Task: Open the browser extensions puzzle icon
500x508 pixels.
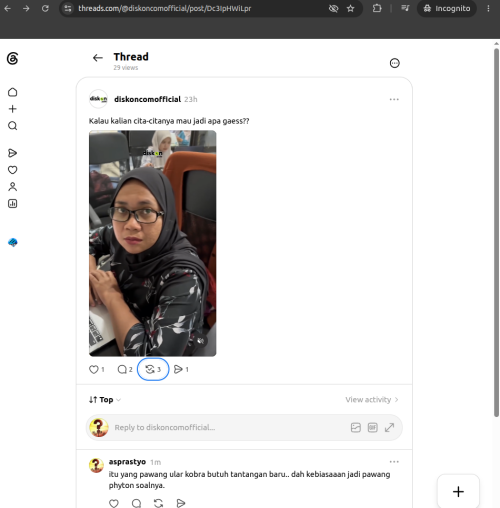Action: pyautogui.click(x=377, y=8)
